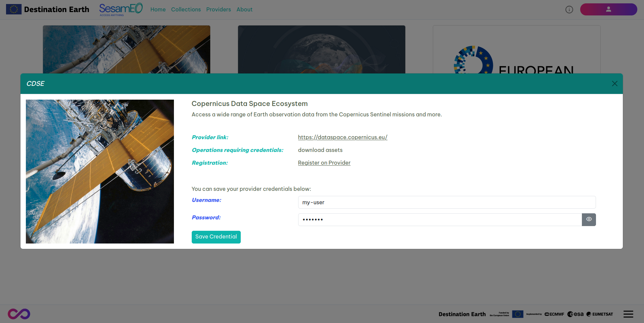Go to Home

158,9
